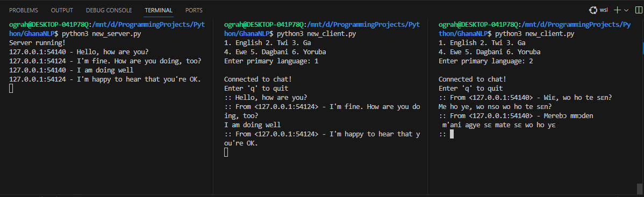Click the 'Merebɔ mmɔden' message line
The height and width of the screenshot is (197, 644).
click(516, 115)
